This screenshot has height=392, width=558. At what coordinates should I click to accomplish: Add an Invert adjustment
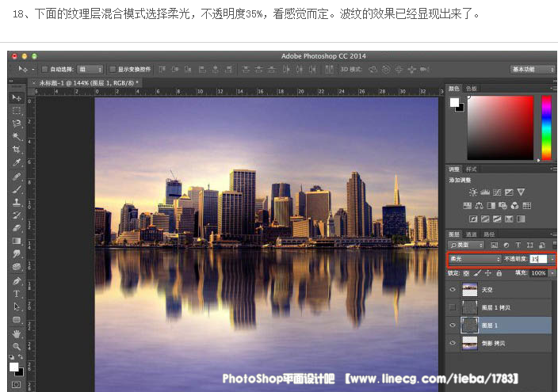coord(473,219)
